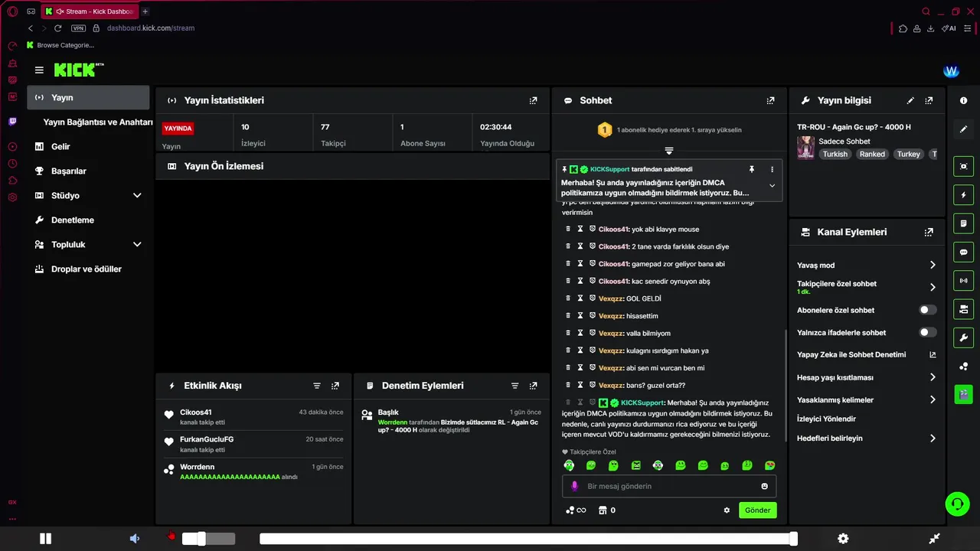Open the Browse Categories bookmark
Image resolution: width=980 pixels, height=551 pixels.
click(60, 45)
